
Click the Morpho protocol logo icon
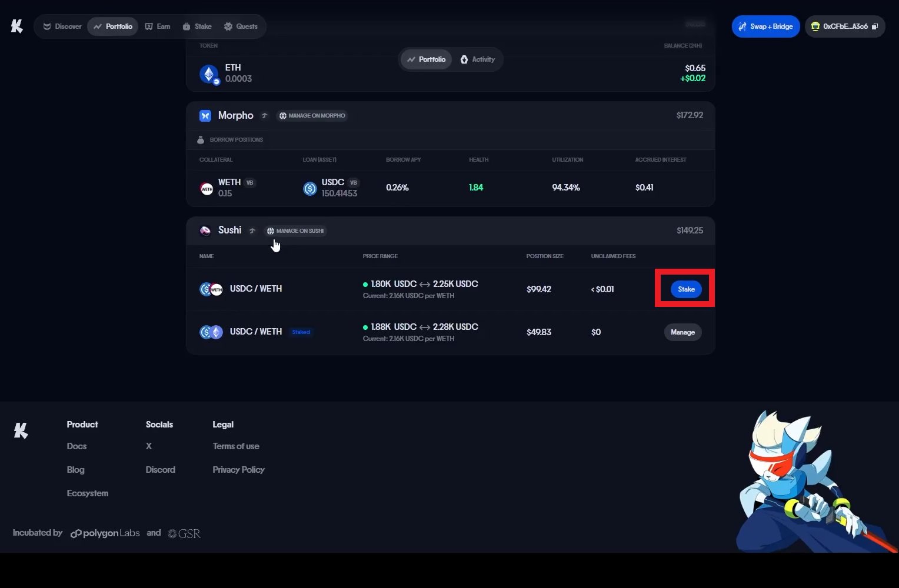tap(205, 116)
